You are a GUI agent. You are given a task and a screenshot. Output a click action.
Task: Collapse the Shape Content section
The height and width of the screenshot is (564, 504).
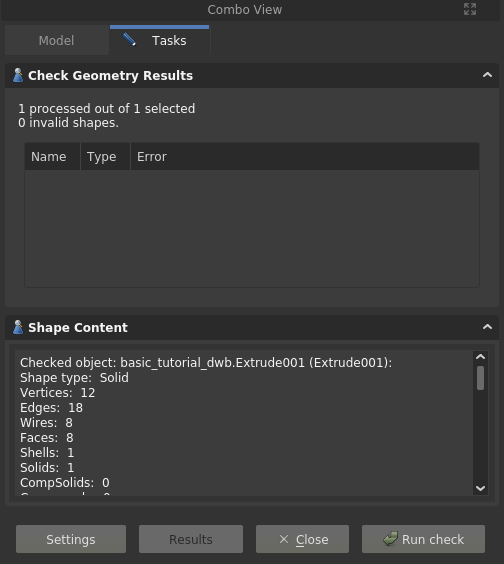pyautogui.click(x=487, y=327)
